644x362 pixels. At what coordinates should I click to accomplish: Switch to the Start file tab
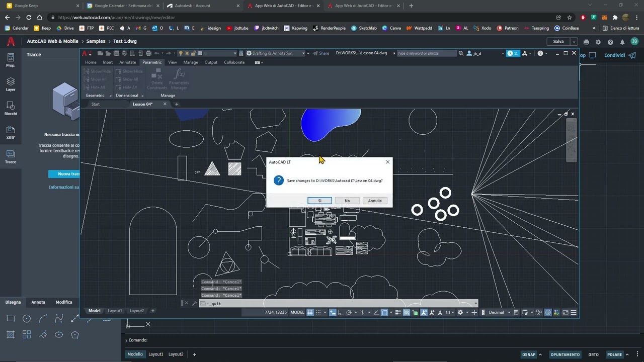(96, 104)
